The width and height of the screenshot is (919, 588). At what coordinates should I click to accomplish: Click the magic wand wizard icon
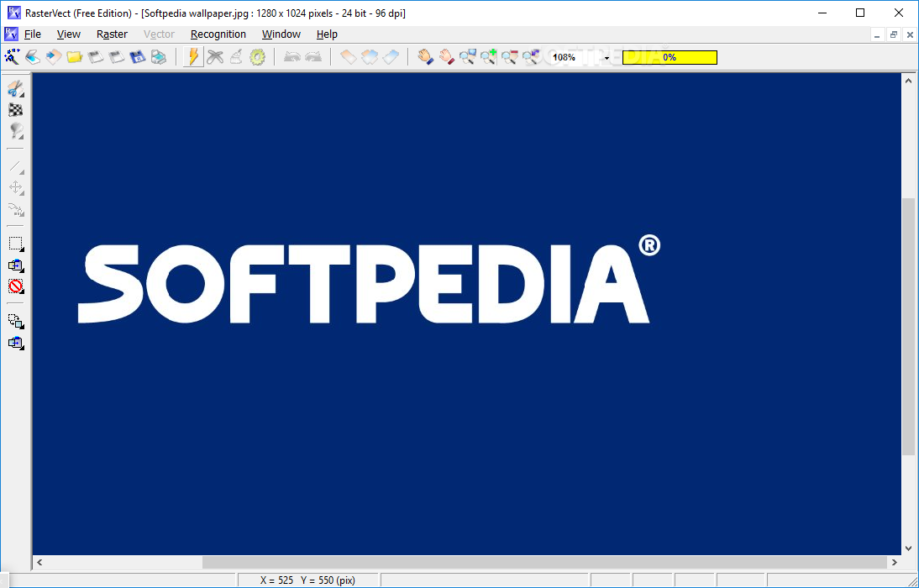point(12,57)
